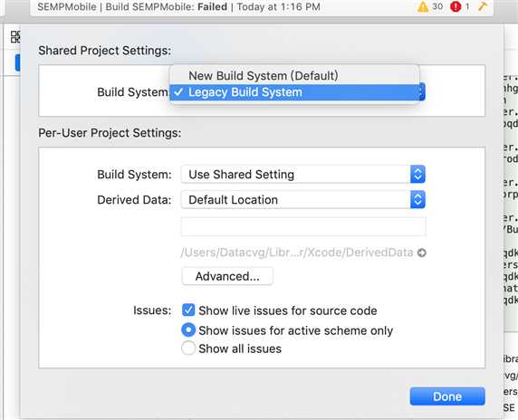
Task: Click the error count 1 label
Action: (467, 6)
